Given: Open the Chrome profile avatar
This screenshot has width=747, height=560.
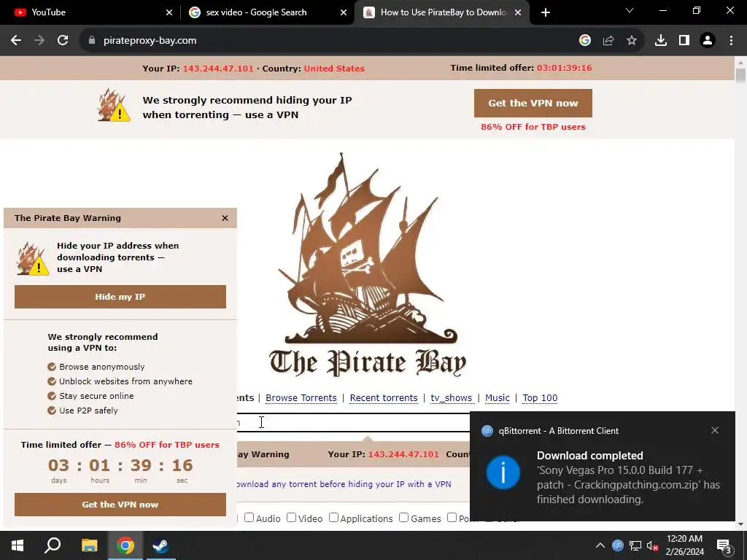Looking at the screenshot, I should 708,41.
